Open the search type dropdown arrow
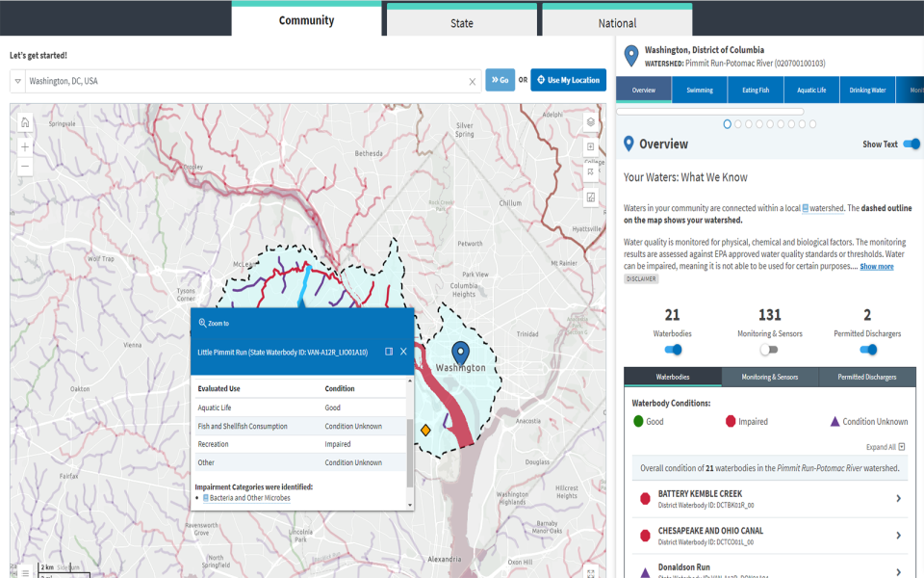The width and height of the screenshot is (924, 578). 15,80
